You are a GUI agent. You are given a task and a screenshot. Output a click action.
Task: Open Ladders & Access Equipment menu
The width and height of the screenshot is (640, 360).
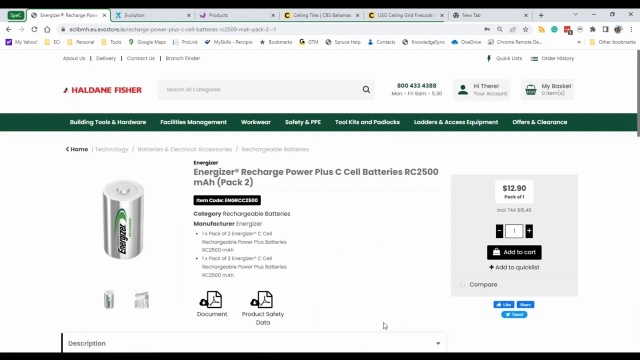point(456,122)
